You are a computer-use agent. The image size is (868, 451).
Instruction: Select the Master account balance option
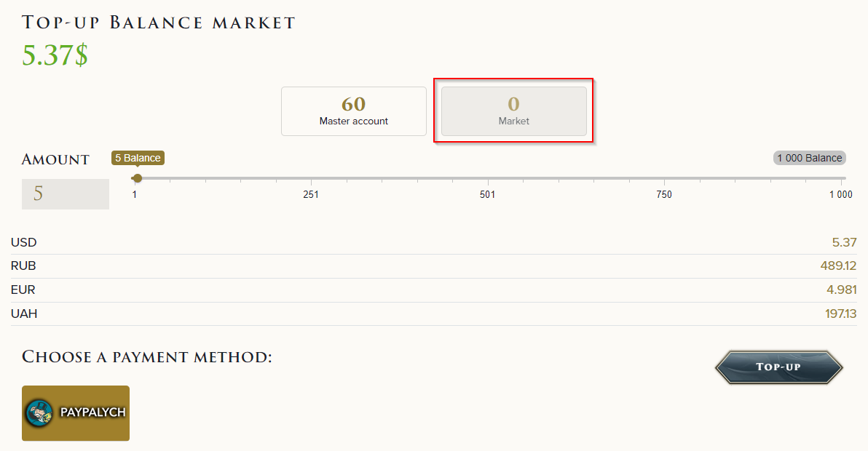pyautogui.click(x=354, y=111)
